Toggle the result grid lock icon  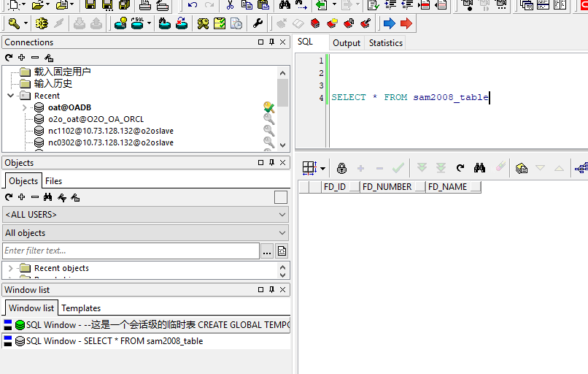pyautogui.click(x=341, y=168)
